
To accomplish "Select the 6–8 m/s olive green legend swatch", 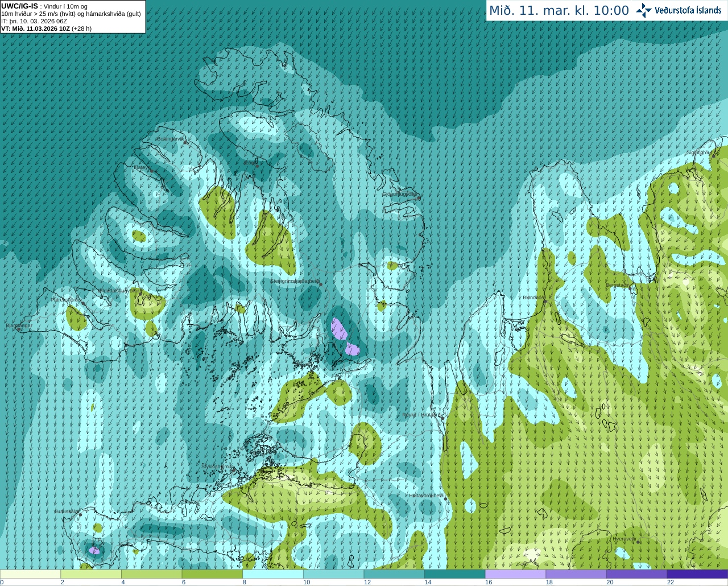I will point(212,574).
